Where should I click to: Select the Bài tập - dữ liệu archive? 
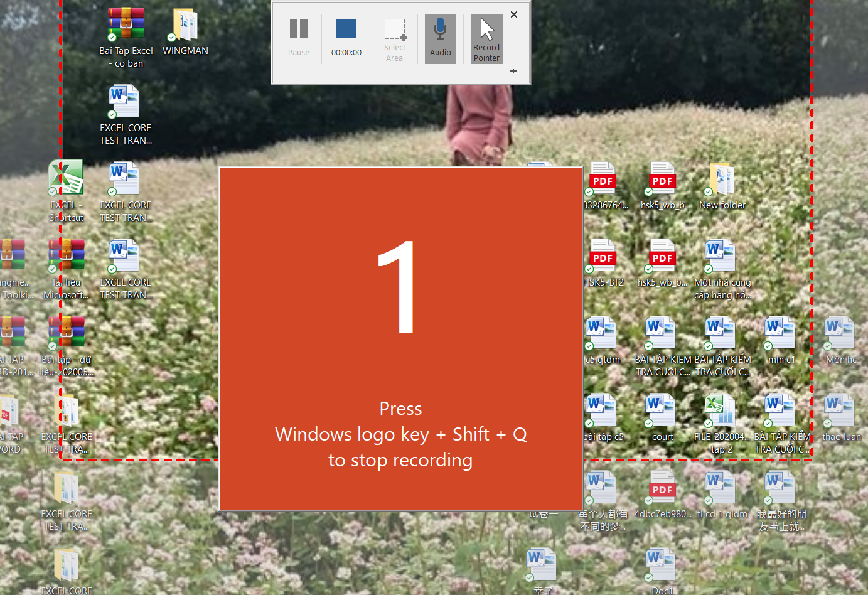67,346
